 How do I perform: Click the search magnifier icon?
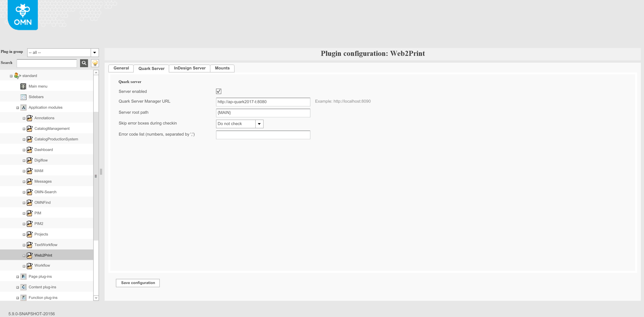pos(84,63)
